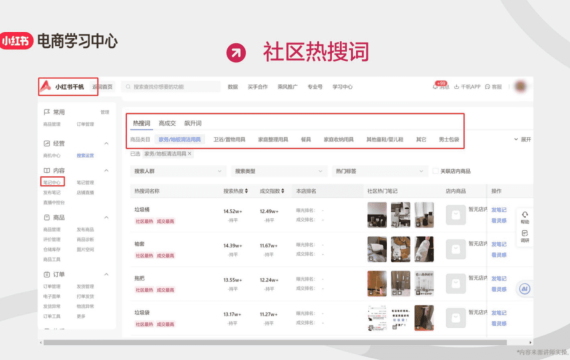570x360 pixels.
Task: Open the third hot note thumbnail for 垃圾袋
Action: point(424,318)
